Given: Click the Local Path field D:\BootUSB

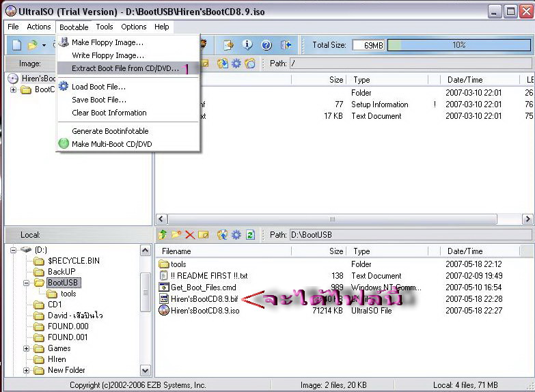Looking at the screenshot, I should [x=411, y=235].
